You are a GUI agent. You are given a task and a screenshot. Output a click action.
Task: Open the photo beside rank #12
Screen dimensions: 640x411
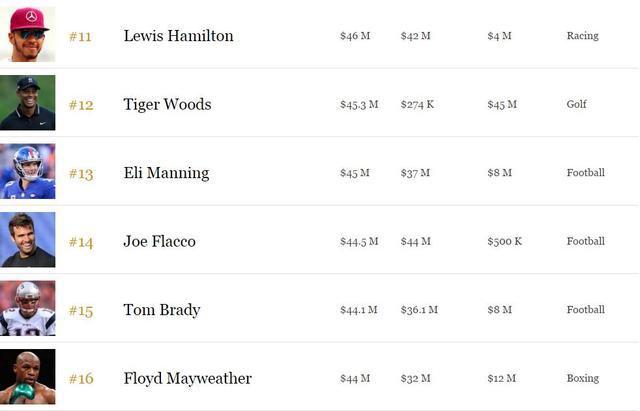(27, 103)
